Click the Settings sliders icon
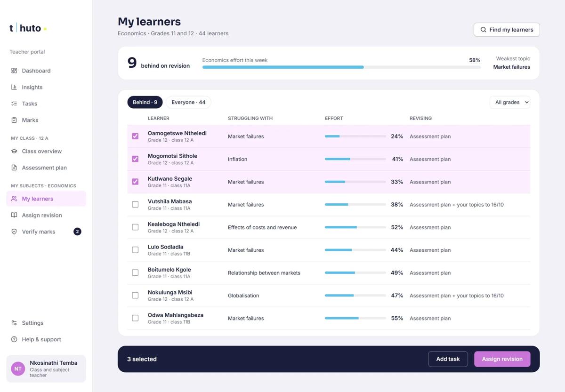 14,323
